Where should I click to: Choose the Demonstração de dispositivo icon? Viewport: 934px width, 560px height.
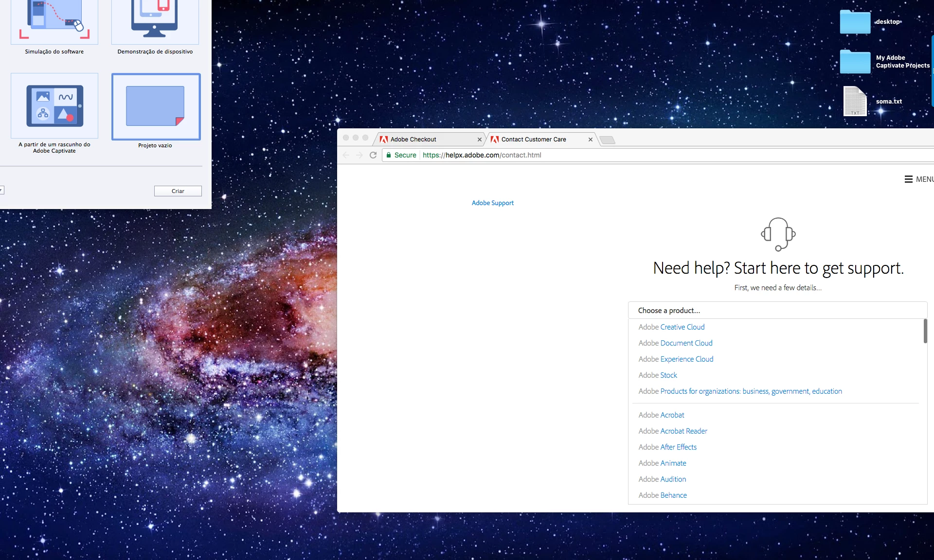coord(155,21)
